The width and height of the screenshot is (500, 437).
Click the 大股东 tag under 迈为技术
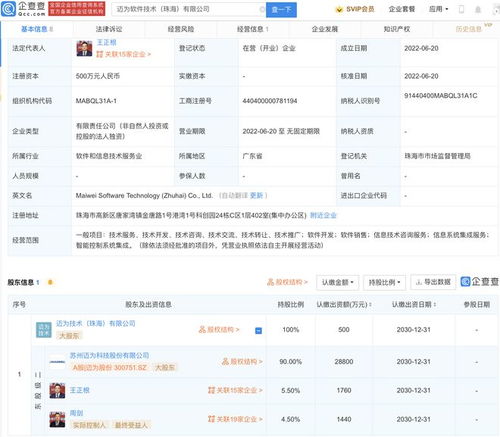coord(69,336)
